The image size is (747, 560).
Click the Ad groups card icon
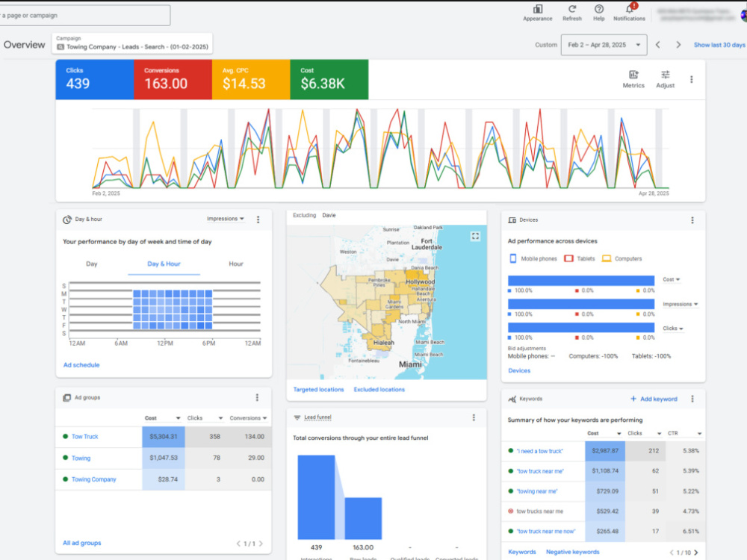tap(66, 398)
